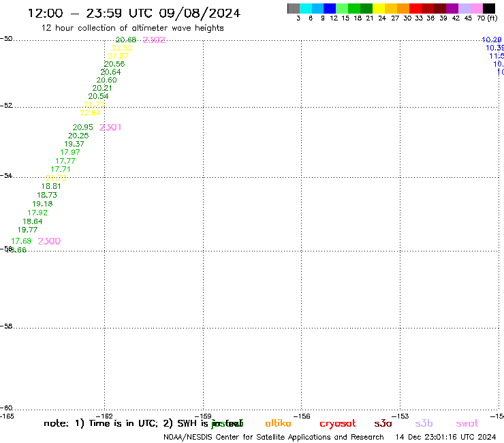Click wave height 20.21
504x443 pixels.
[x=102, y=88]
